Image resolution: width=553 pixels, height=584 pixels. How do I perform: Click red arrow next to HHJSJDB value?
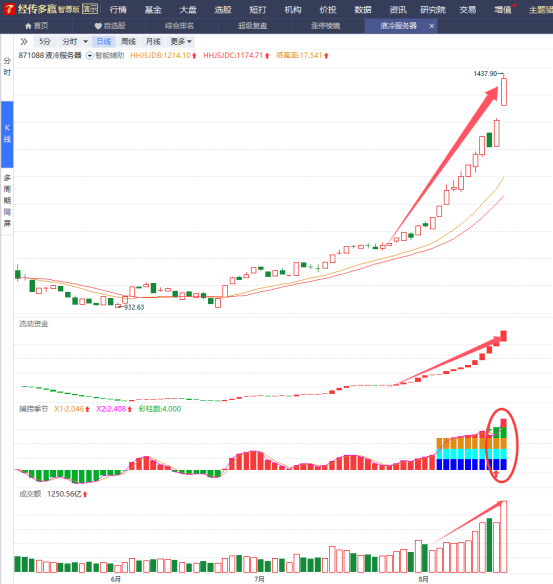click(x=194, y=56)
